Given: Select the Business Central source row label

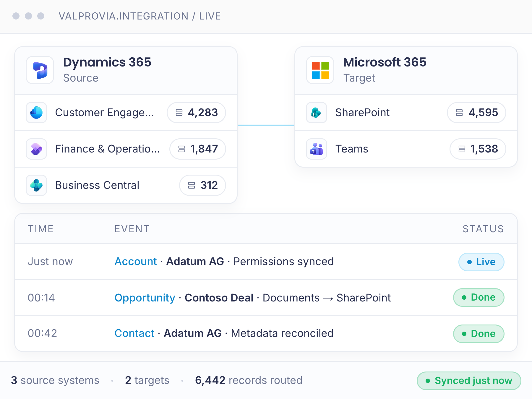Looking at the screenshot, I should point(97,185).
